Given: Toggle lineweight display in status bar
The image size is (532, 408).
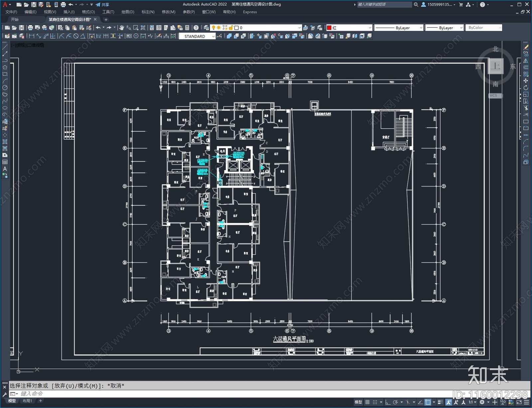Looking at the screenshot, I should (x=440, y=402).
